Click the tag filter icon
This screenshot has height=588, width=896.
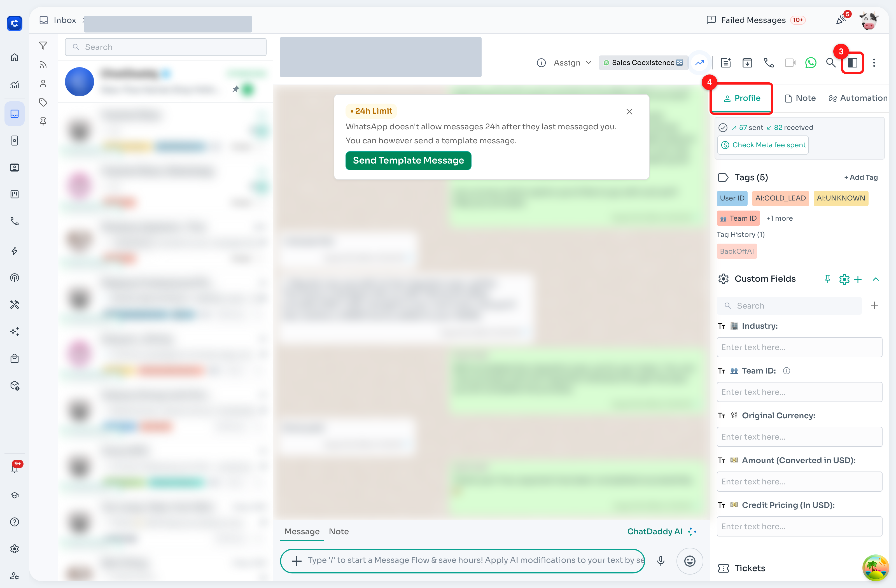(43, 102)
